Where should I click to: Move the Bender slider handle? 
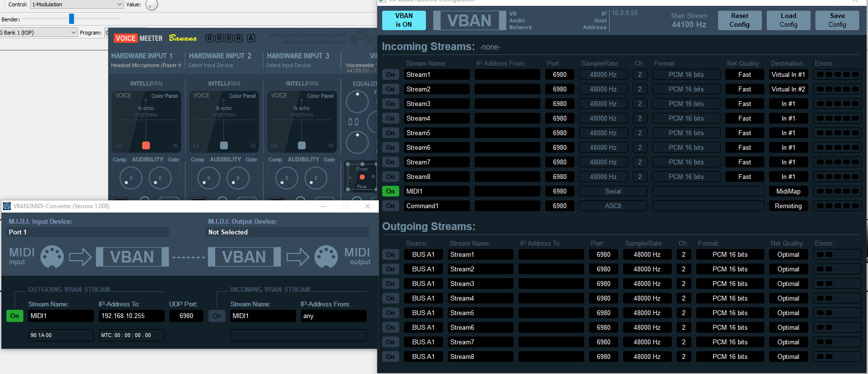tap(72, 18)
